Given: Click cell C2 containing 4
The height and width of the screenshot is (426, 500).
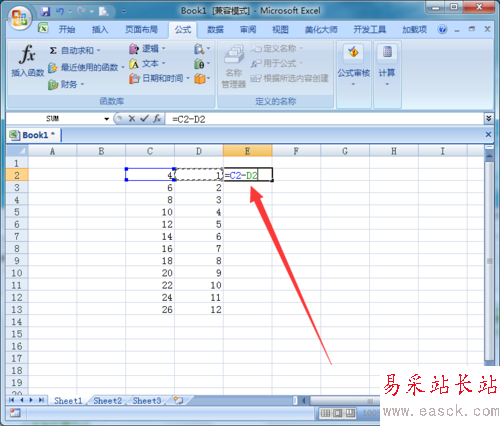Looking at the screenshot, I should [x=150, y=175].
